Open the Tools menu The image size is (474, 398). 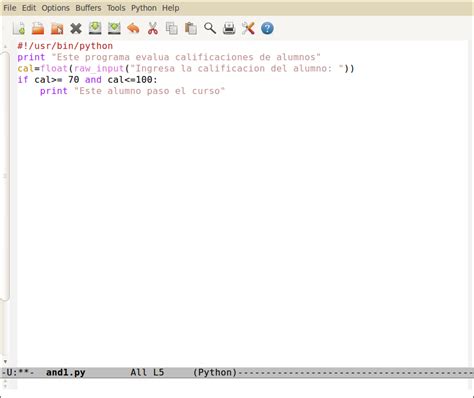116,8
